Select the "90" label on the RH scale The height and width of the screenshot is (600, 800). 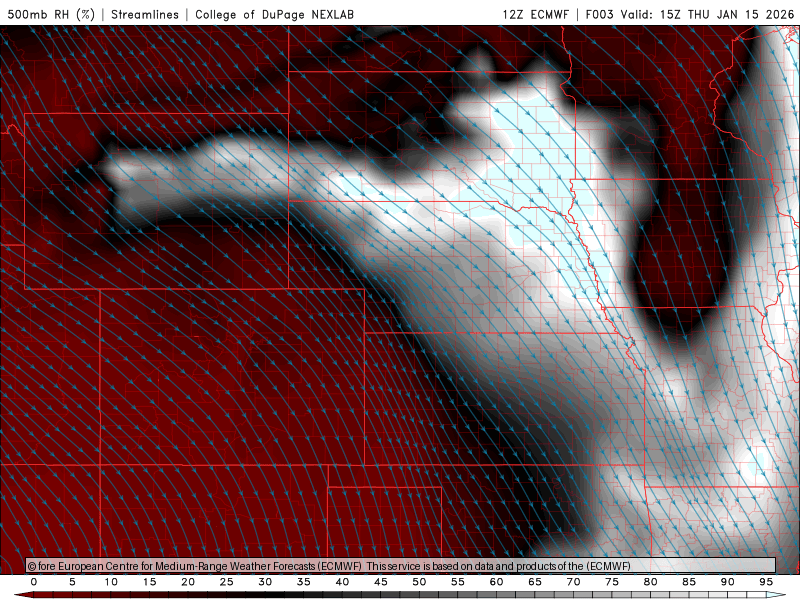pyautogui.click(x=727, y=582)
